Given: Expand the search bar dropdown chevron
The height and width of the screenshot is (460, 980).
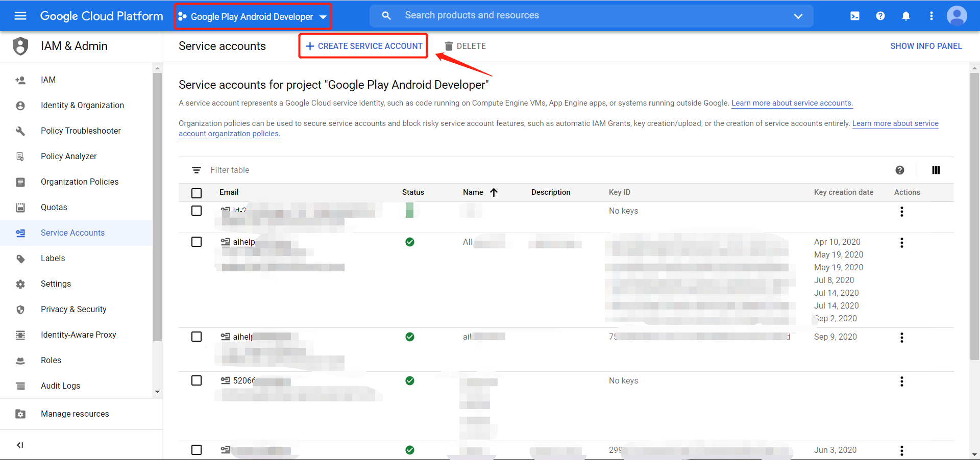Looking at the screenshot, I should point(798,16).
